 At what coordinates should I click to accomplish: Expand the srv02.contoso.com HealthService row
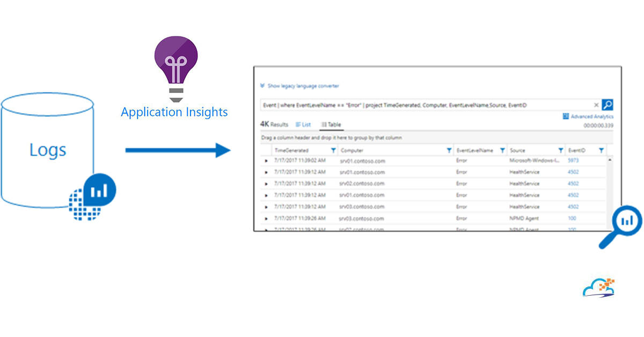coord(266,184)
